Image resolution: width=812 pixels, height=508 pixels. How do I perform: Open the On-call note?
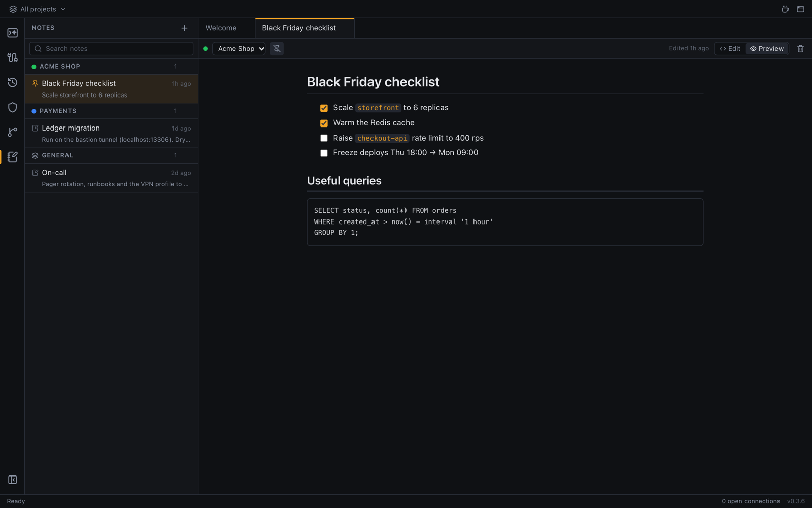pos(112,178)
